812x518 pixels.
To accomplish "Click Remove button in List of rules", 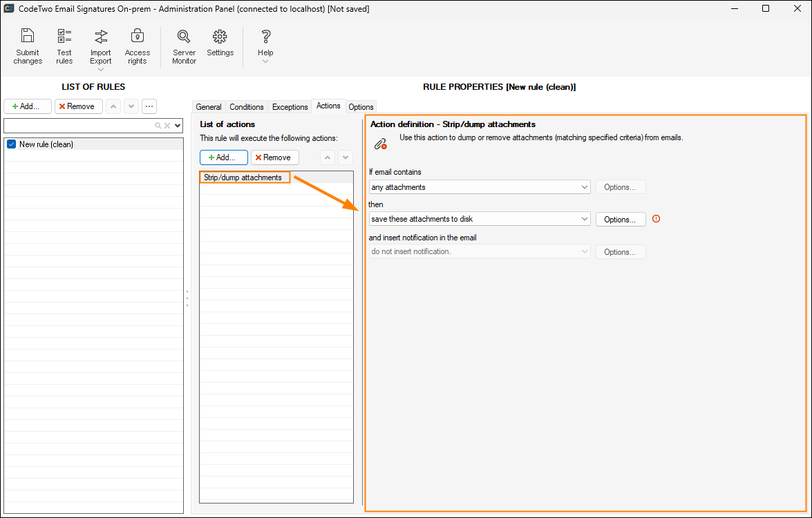I will [79, 106].
